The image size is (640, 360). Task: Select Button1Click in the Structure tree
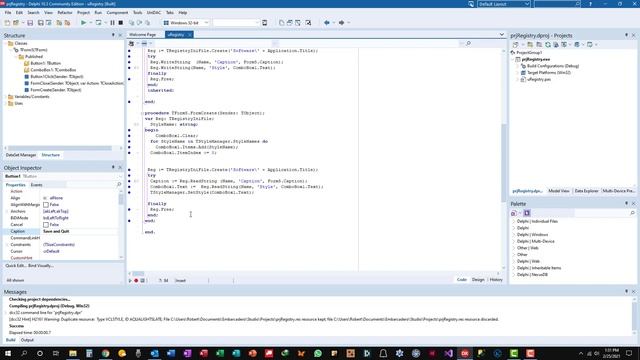point(56,77)
